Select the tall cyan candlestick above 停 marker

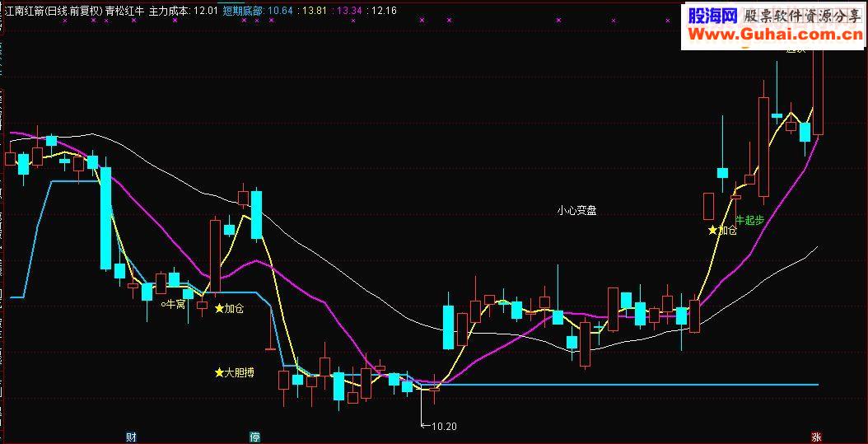point(256,215)
